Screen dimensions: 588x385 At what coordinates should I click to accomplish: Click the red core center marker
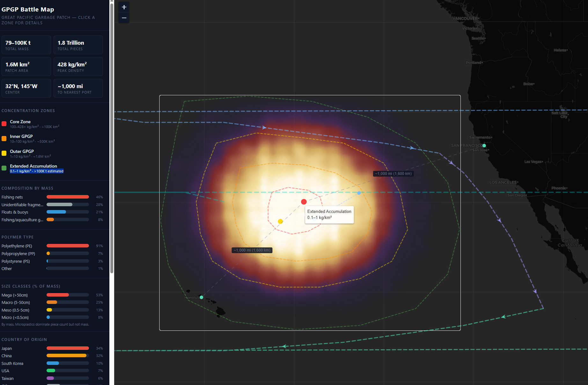tap(304, 202)
